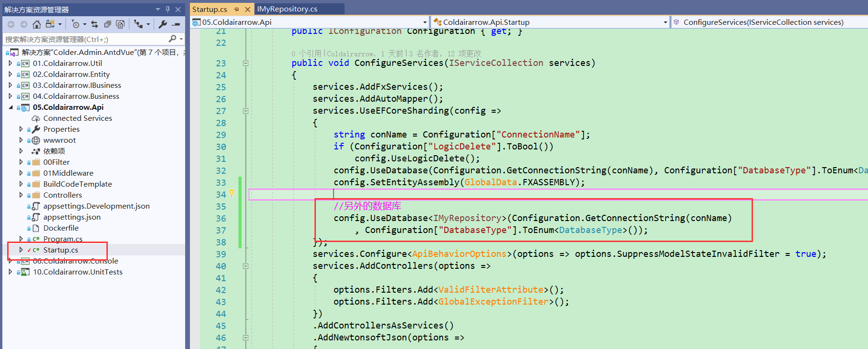868x349 pixels.
Task: Open Properties using the wrench icon
Action: point(163,24)
